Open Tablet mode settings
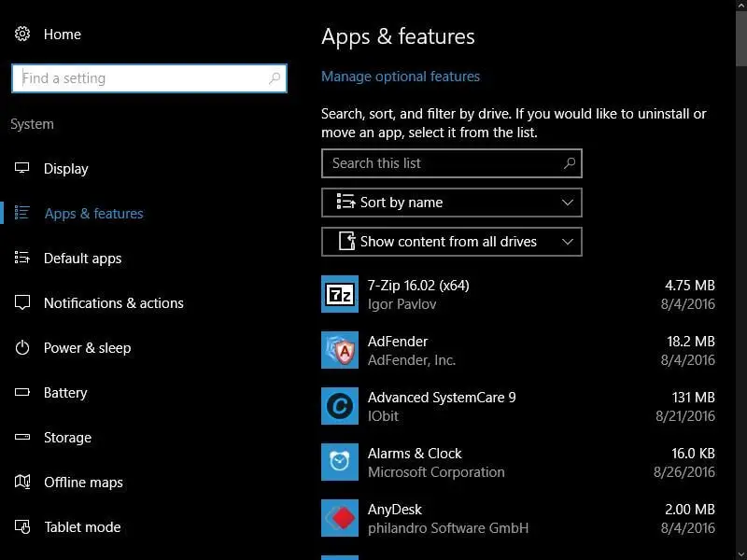The image size is (747, 560). click(x=82, y=526)
